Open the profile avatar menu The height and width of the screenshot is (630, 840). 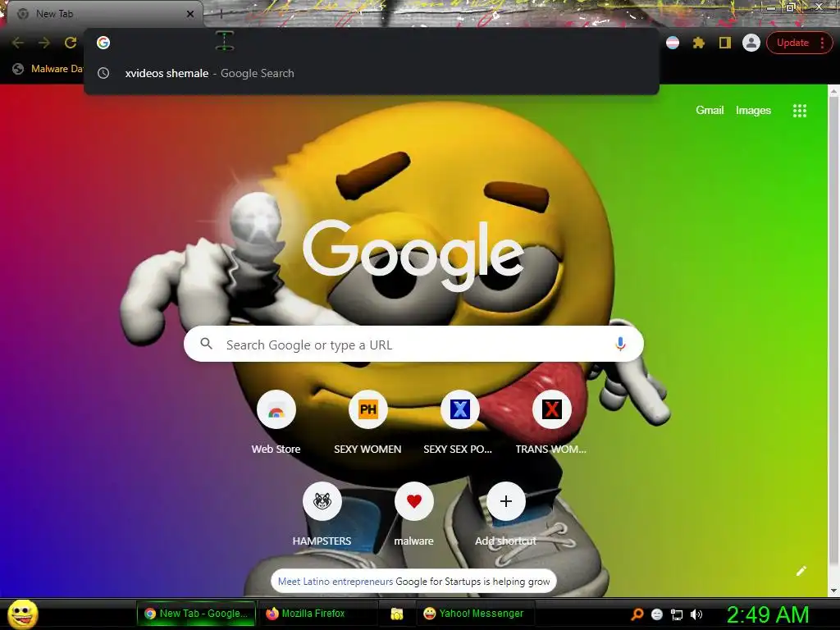tap(751, 43)
